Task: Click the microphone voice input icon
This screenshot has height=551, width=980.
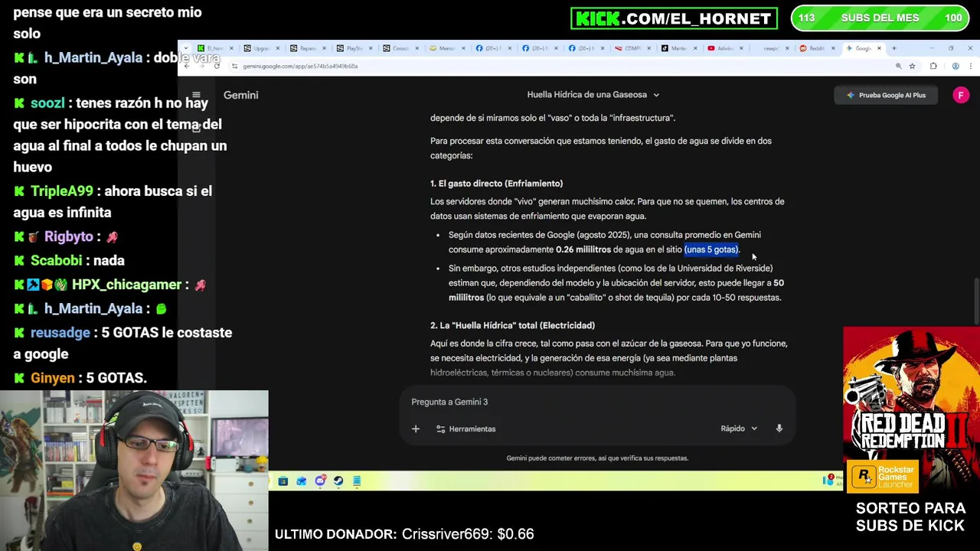Action: point(779,429)
